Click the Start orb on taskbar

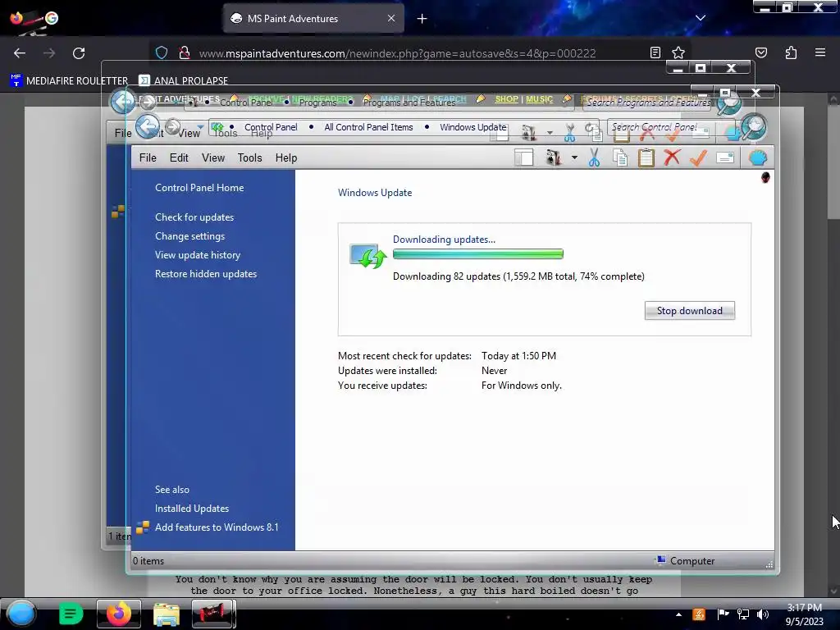tap(21, 614)
